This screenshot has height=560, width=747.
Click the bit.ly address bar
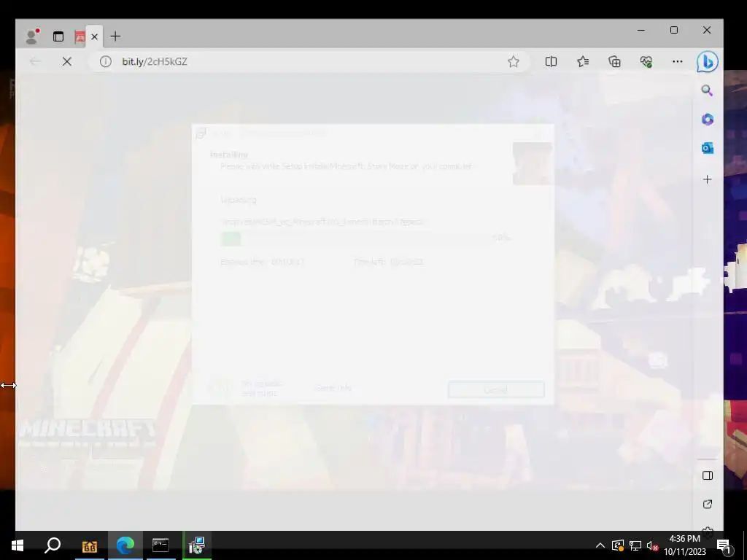pos(308,61)
